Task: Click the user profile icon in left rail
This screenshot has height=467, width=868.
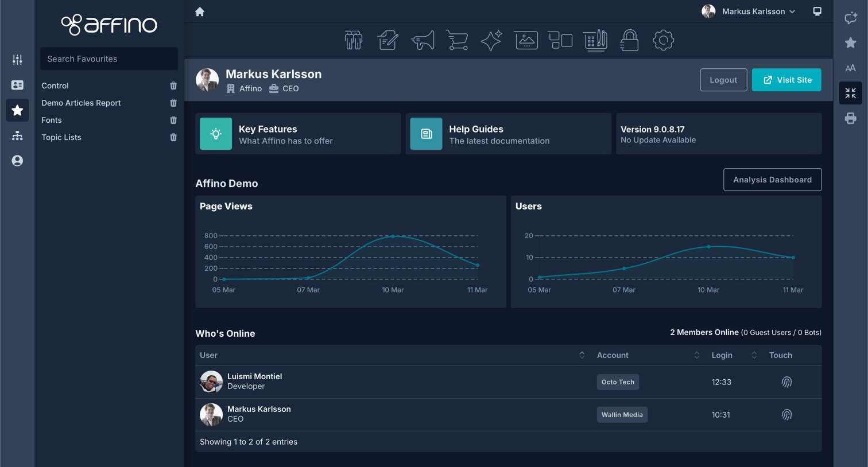Action: click(x=17, y=161)
